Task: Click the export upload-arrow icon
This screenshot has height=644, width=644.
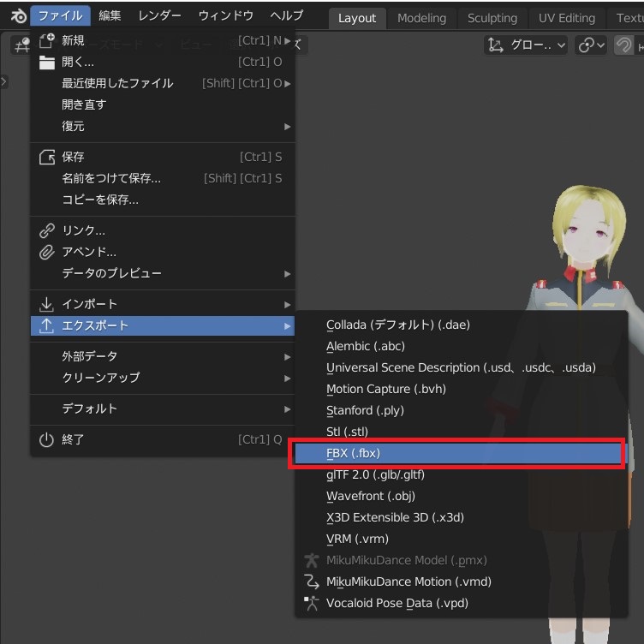Action: pyautogui.click(x=46, y=325)
